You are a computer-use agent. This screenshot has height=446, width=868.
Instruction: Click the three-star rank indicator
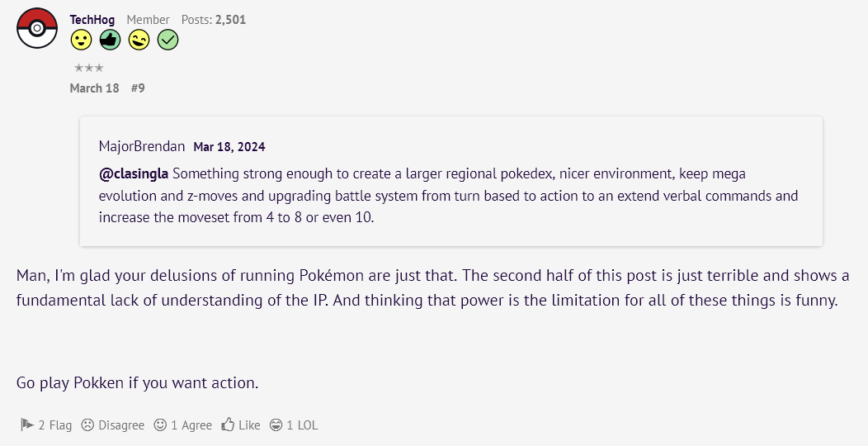[88, 68]
